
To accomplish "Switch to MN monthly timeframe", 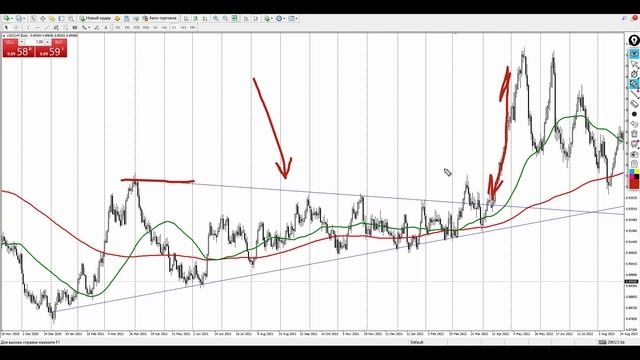I will (x=192, y=27).
